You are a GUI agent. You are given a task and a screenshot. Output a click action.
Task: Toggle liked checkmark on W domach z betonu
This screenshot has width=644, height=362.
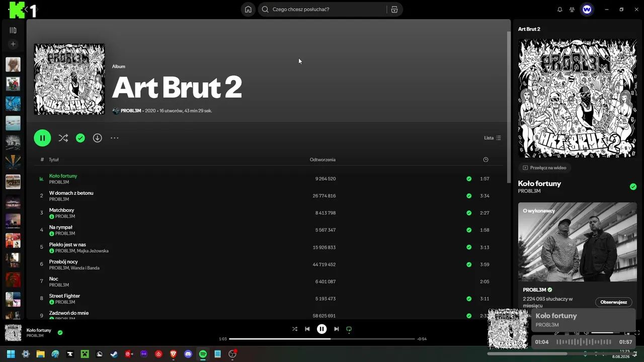pos(469,196)
